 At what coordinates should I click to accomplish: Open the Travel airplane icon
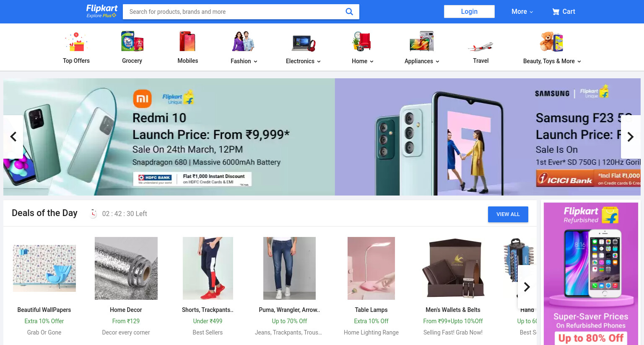(480, 46)
